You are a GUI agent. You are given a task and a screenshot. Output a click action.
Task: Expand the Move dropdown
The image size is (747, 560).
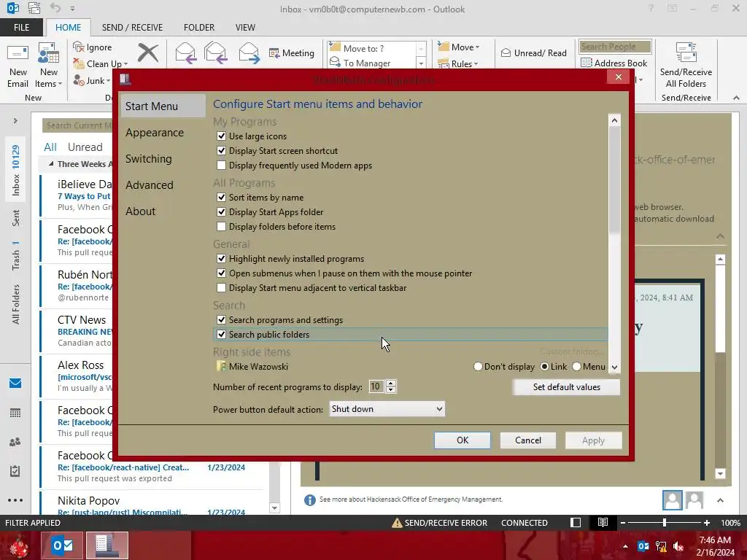pyautogui.click(x=477, y=47)
